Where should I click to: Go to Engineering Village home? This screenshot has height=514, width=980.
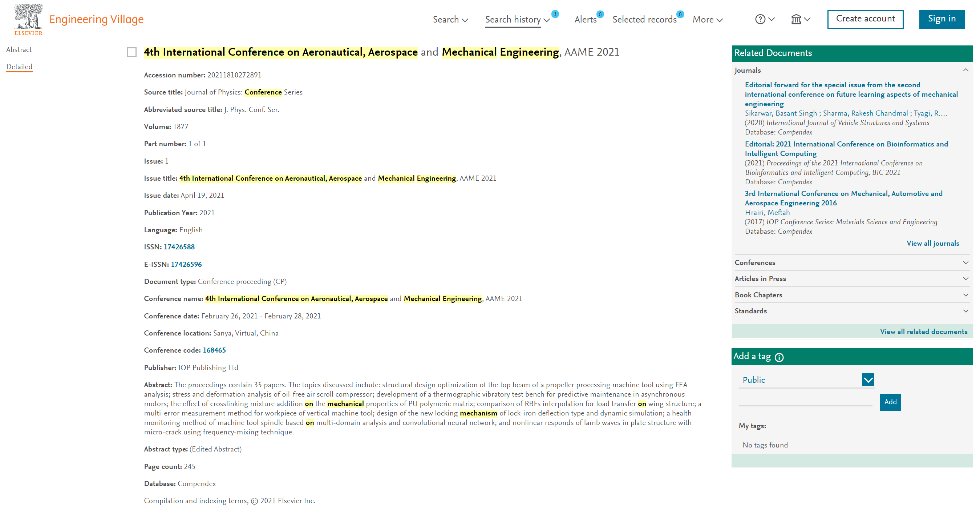coord(96,19)
